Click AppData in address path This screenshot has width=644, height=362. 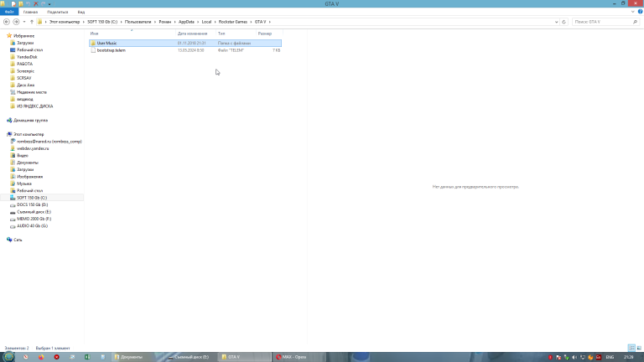[186, 22]
